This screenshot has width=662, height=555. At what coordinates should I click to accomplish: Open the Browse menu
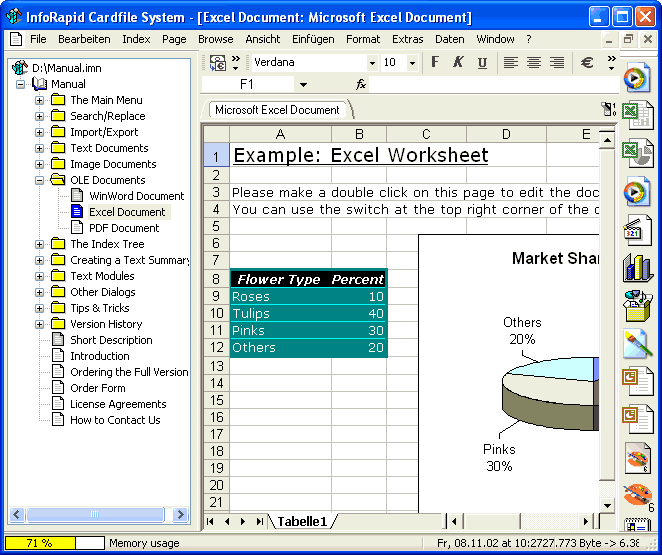pos(216,39)
